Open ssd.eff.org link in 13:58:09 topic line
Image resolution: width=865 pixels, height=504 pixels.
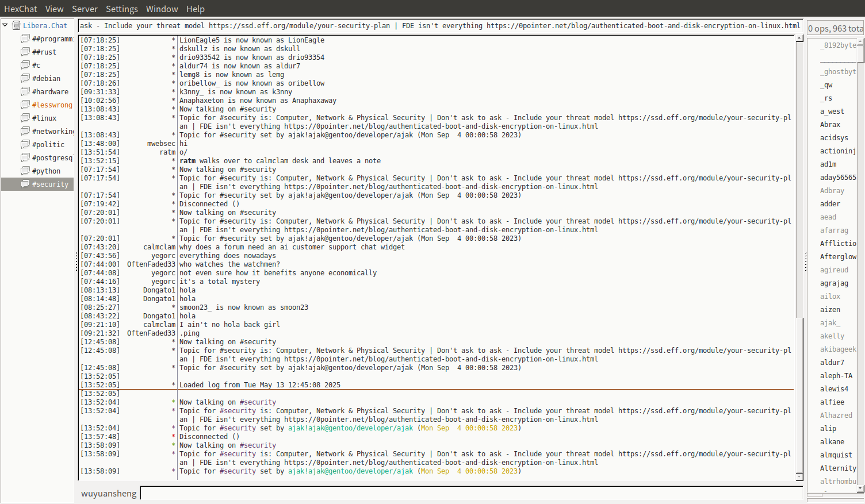tap(705, 454)
